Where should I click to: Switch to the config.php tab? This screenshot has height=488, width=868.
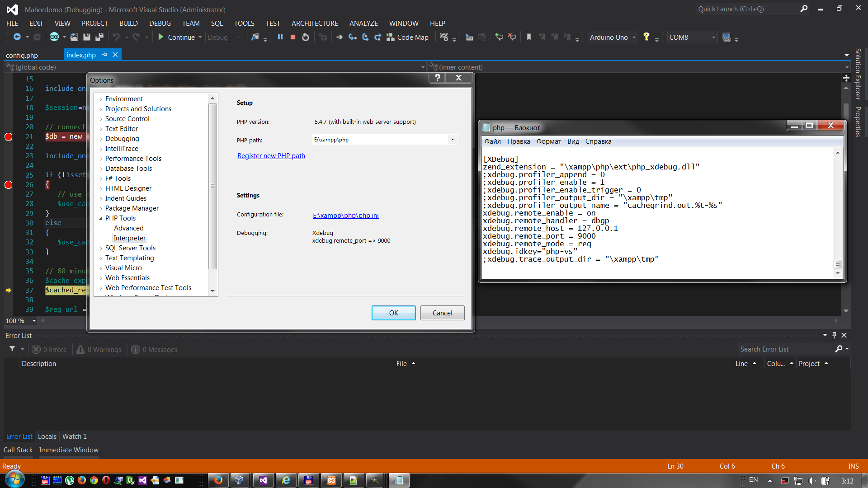point(22,55)
